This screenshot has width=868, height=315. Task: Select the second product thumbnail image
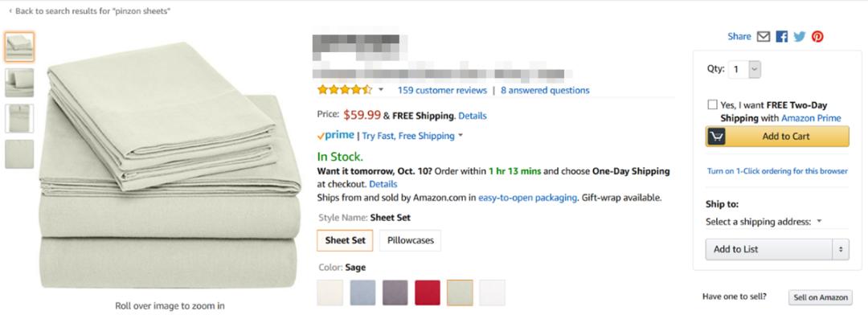19,83
